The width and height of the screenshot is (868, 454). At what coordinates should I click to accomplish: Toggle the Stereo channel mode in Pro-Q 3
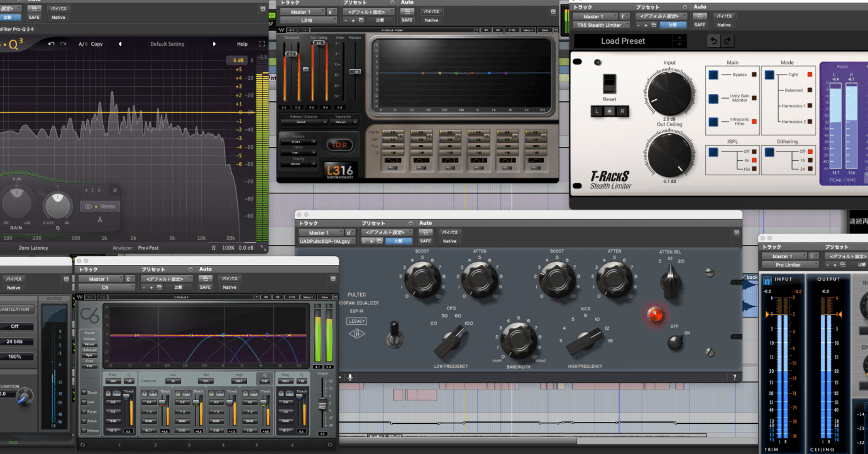[99, 206]
